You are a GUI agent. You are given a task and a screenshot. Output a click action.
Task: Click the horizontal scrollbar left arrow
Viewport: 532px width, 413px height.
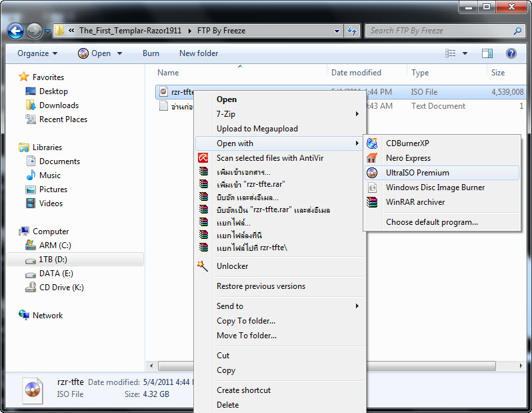point(151,366)
